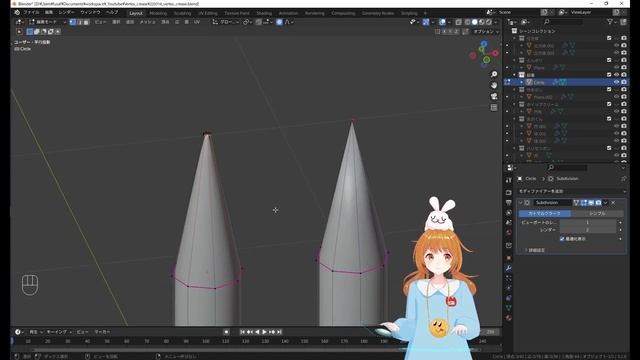
Task: Open the Output properties tab icon
Action: point(509,202)
